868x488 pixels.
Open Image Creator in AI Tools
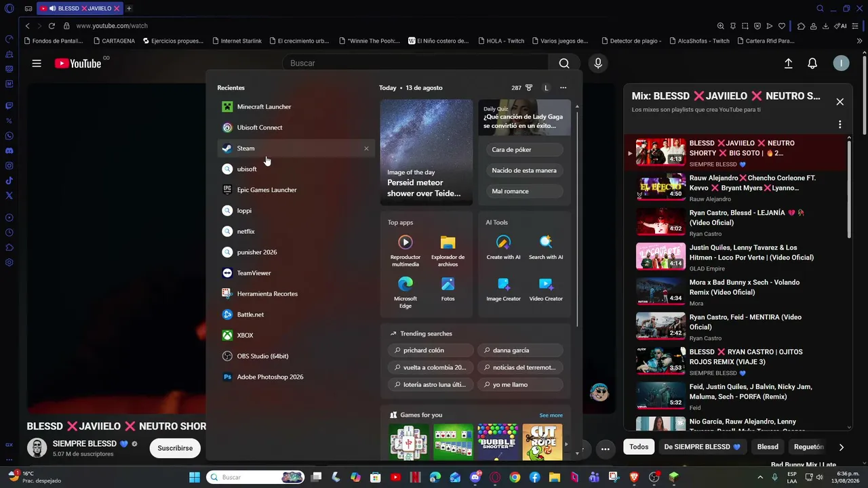coord(503,289)
